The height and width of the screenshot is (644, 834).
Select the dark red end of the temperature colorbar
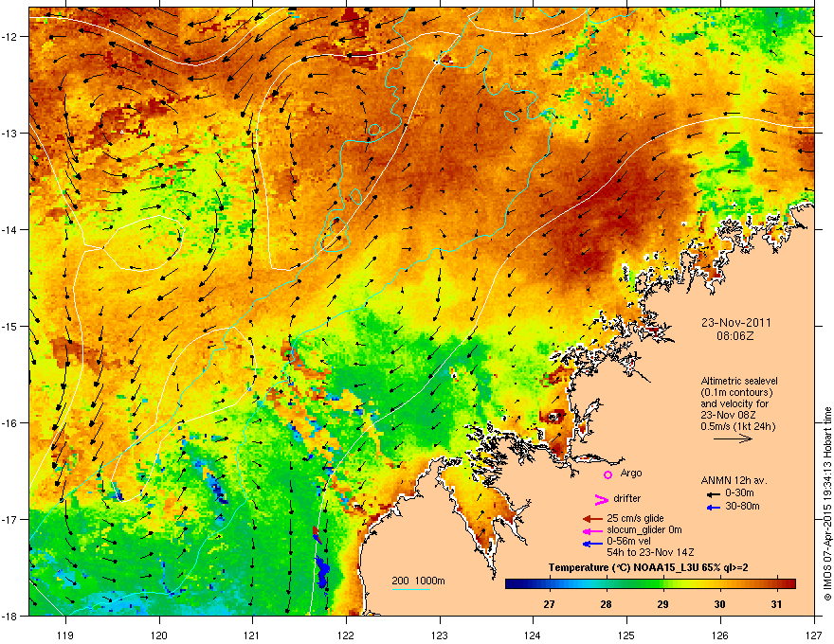point(789,584)
